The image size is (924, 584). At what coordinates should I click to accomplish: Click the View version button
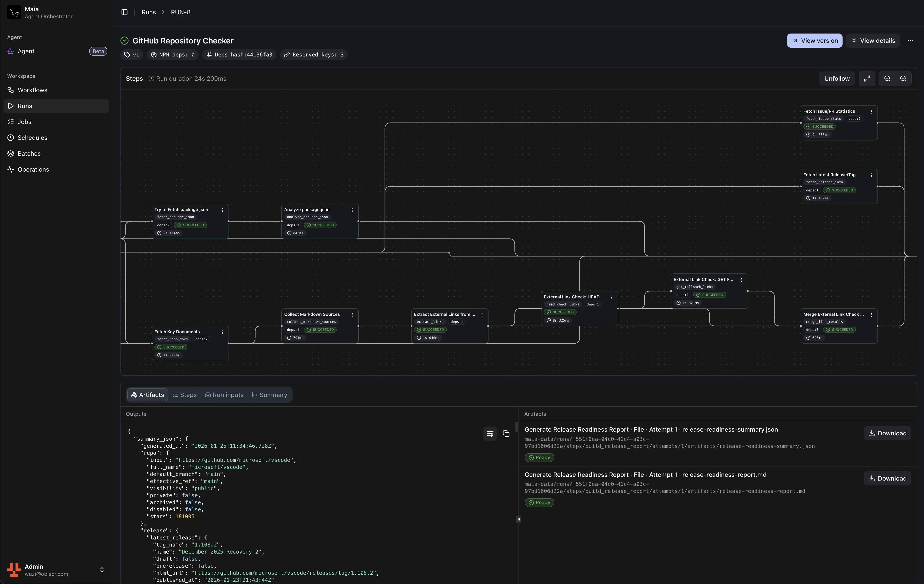814,41
